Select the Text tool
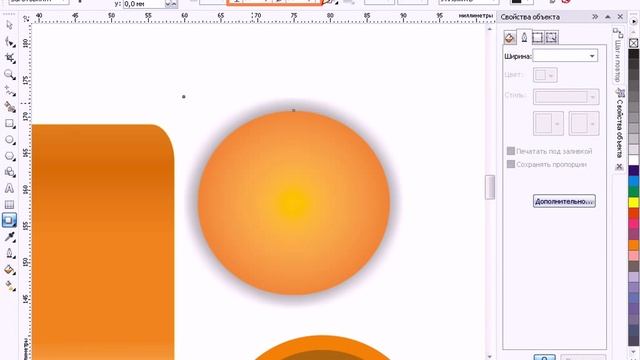The image size is (640, 360). pyautogui.click(x=9, y=189)
